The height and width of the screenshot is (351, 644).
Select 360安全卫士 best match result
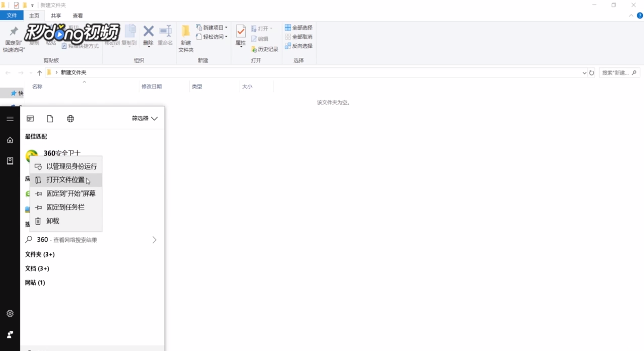[x=62, y=153]
